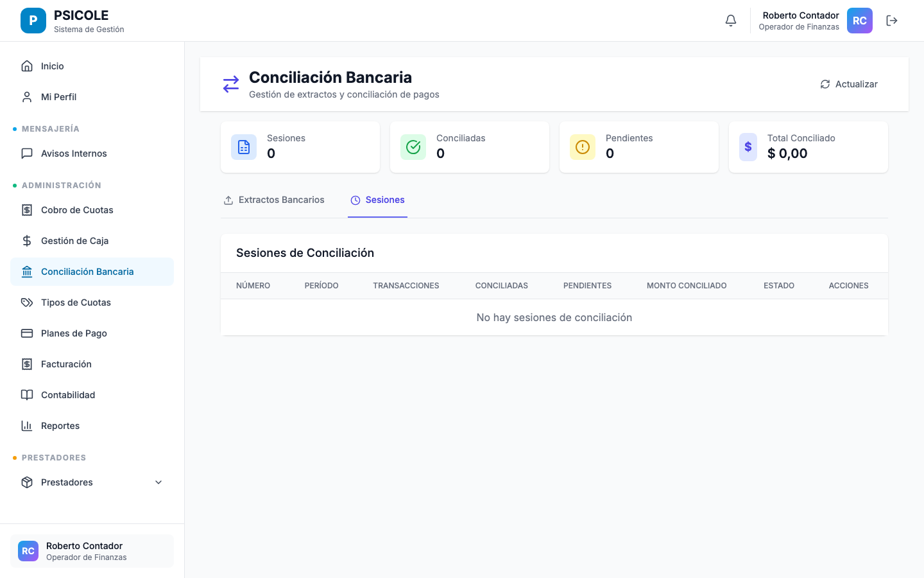Image resolution: width=924 pixels, height=578 pixels.
Task: Click the Conciliación Bancaria bank icon
Action: (27, 272)
